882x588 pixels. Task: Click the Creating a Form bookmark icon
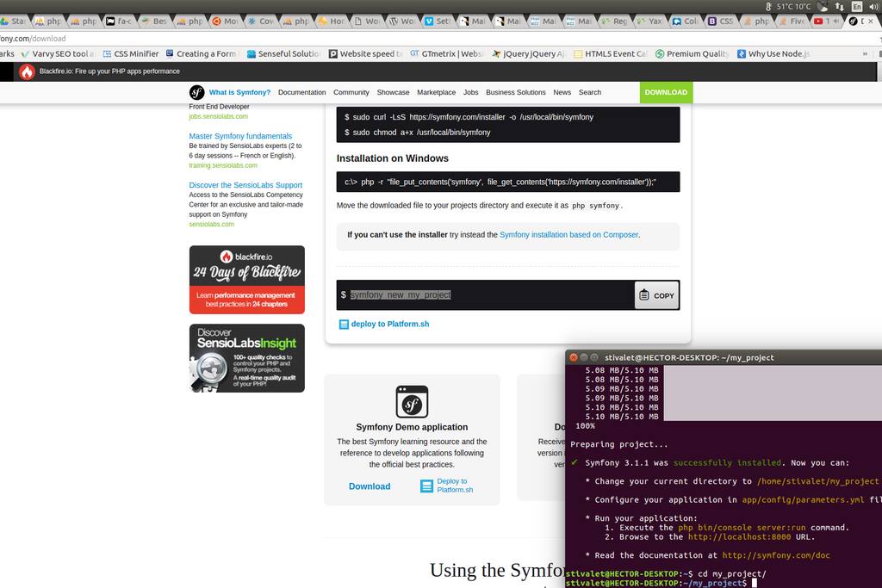pyautogui.click(x=170, y=54)
